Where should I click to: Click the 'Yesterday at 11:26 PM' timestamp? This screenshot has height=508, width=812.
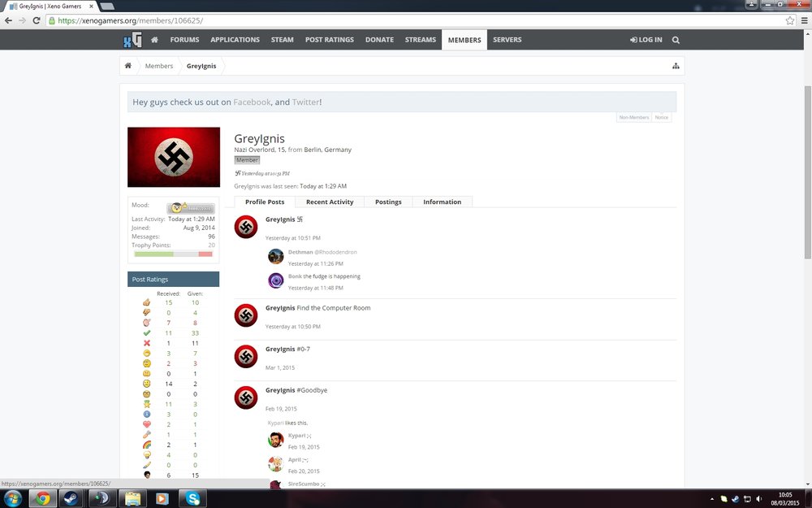[x=315, y=264]
